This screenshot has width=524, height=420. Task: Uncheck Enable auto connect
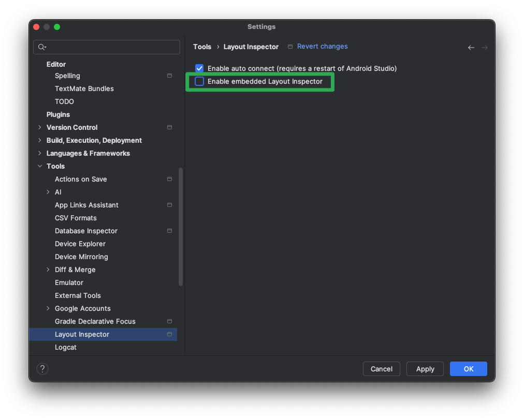pyautogui.click(x=199, y=68)
